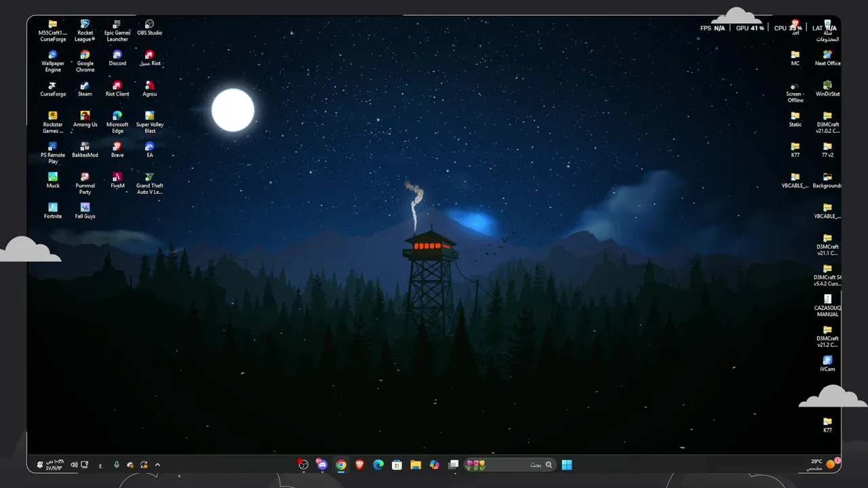The width and height of the screenshot is (868, 488).
Task: Launch Rocket League from the desktop
Action: click(x=85, y=31)
